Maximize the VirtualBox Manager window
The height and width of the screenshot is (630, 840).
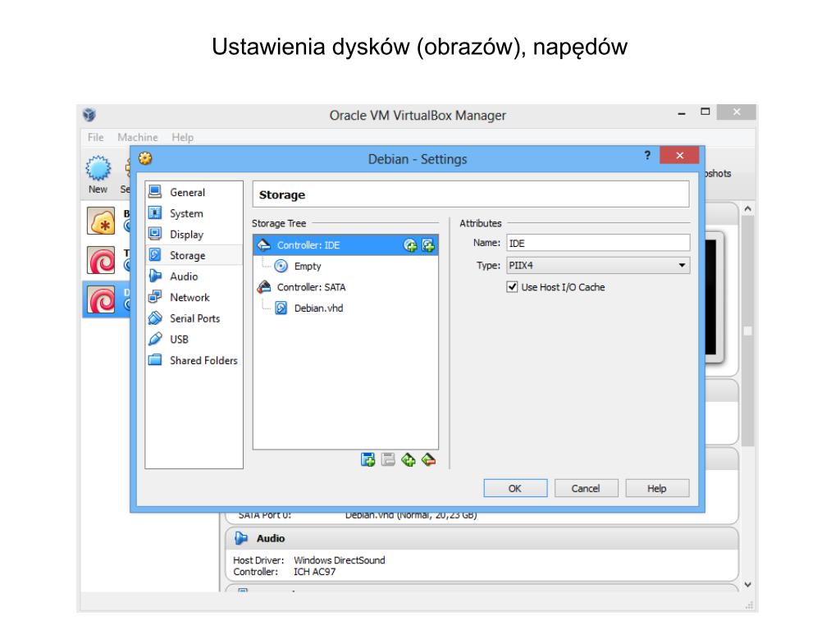tap(705, 112)
